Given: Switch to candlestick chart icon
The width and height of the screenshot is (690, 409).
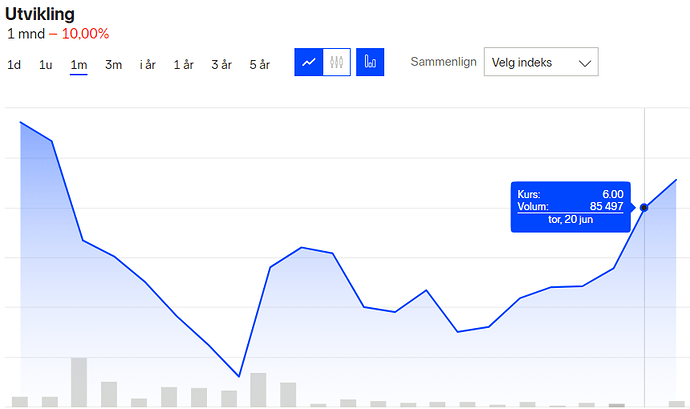Looking at the screenshot, I should [x=337, y=62].
